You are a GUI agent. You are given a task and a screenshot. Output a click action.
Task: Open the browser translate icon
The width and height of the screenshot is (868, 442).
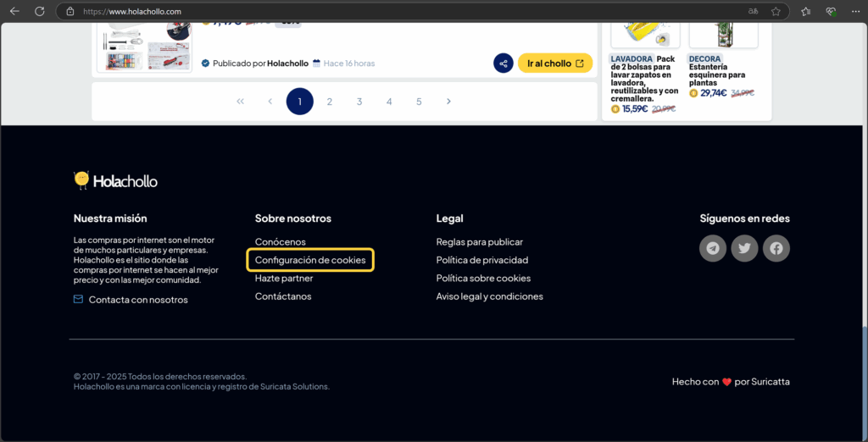click(x=753, y=12)
